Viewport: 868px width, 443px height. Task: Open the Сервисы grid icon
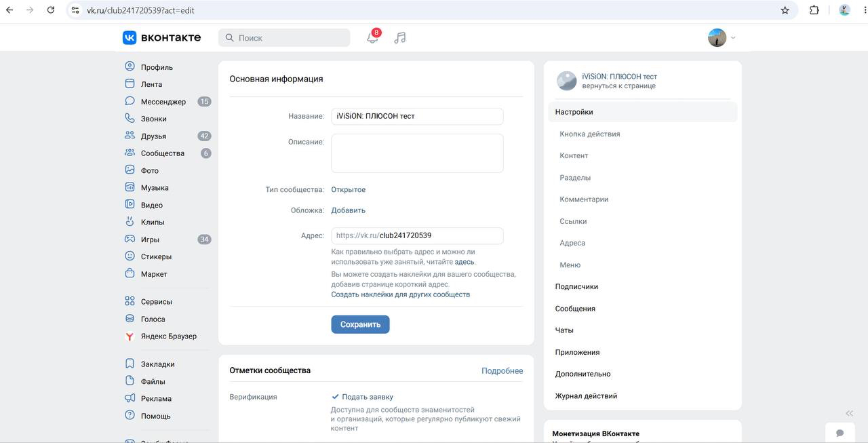pyautogui.click(x=130, y=301)
